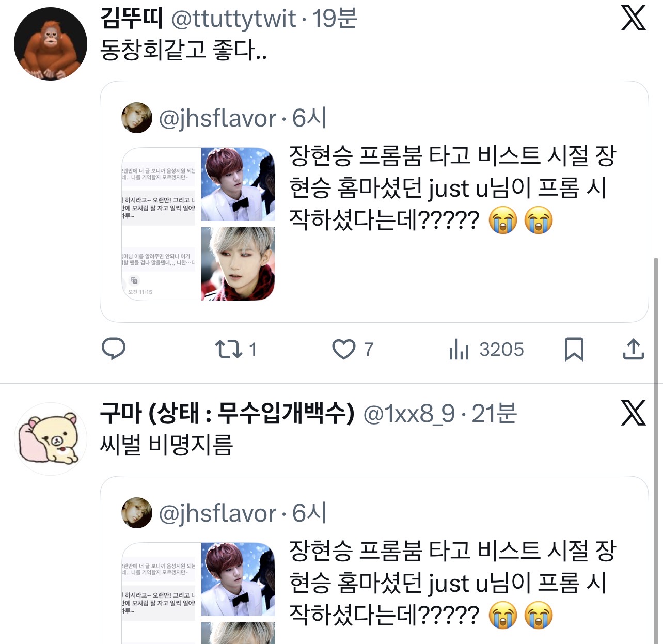663x644 pixels.
Task: Bookmark 김뚜띠's tweet
Action: (x=574, y=350)
